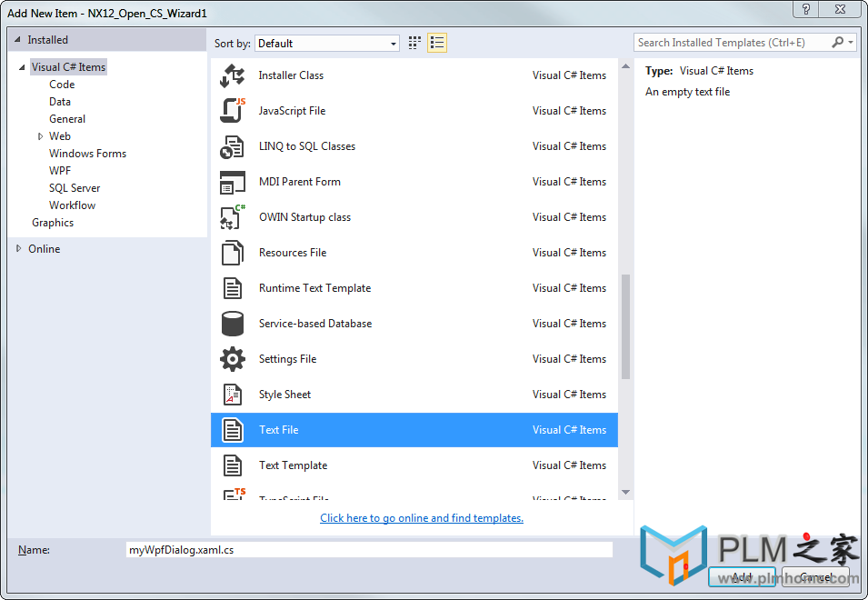The width and height of the screenshot is (868, 600).
Task: Click the scrollbar up arrow
Action: [625, 66]
